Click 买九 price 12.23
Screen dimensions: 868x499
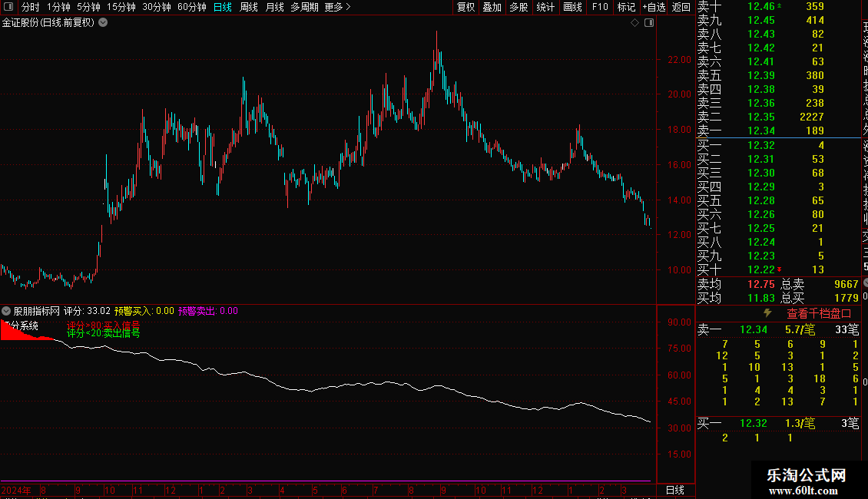760,256
